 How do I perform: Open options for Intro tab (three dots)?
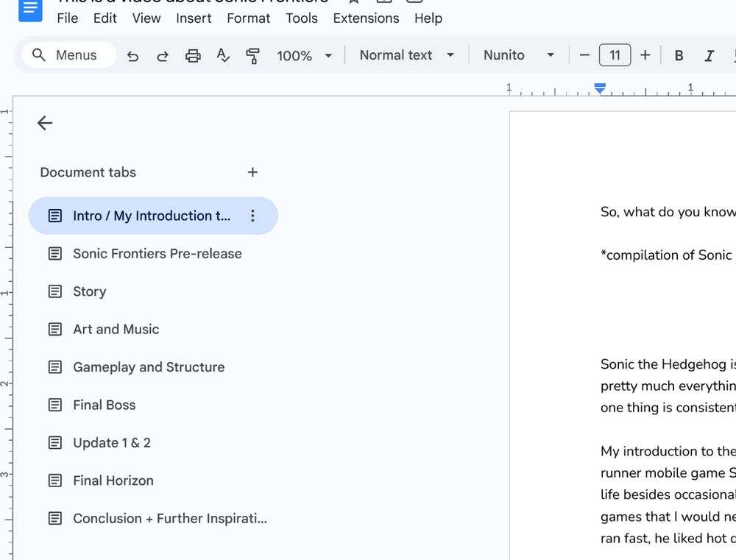pyautogui.click(x=252, y=216)
